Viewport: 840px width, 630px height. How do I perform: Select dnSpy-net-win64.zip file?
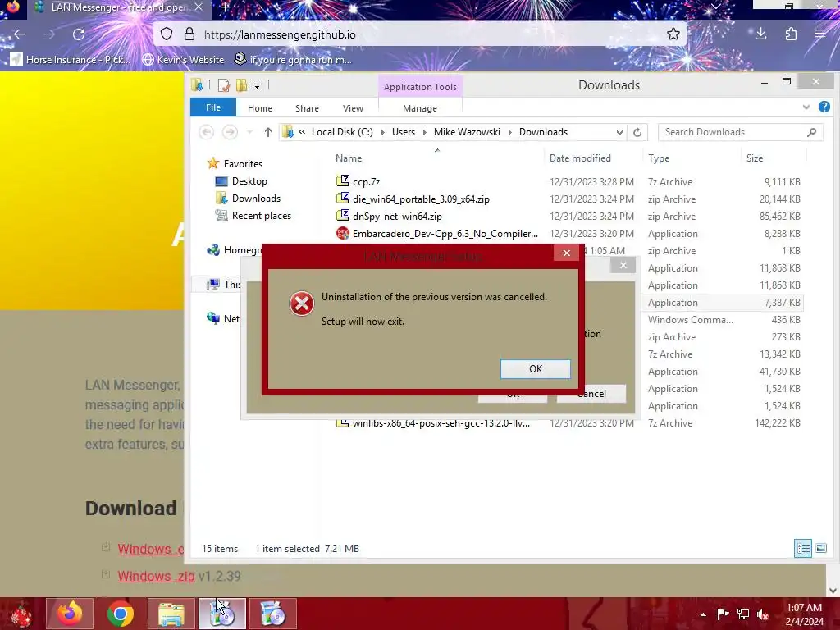[397, 217]
